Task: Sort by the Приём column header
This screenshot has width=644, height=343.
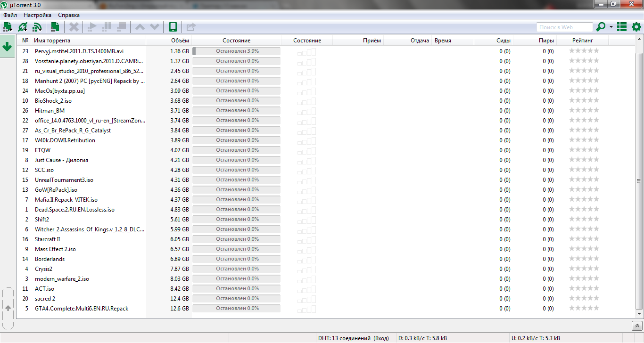Action: pyautogui.click(x=358, y=41)
